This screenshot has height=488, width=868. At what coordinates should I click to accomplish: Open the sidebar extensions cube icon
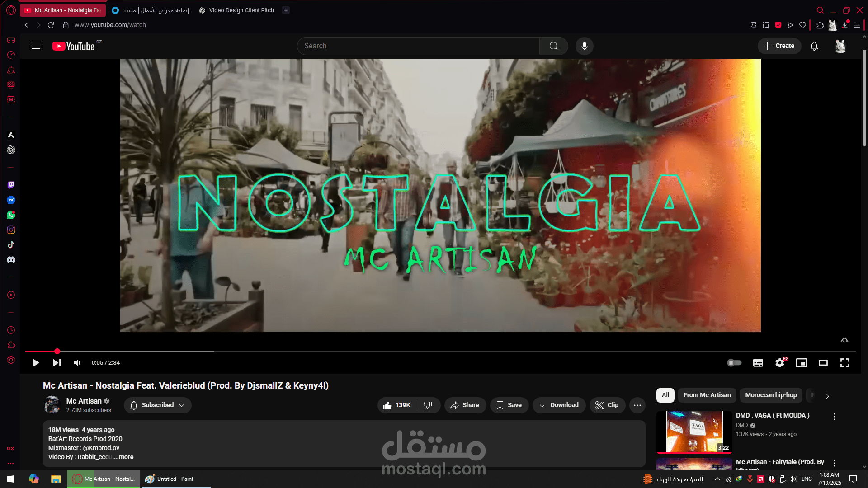[11, 345]
